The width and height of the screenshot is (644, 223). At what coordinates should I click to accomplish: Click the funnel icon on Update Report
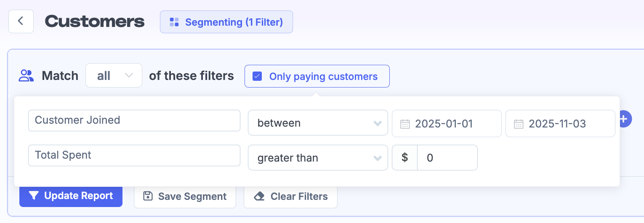[x=34, y=196]
